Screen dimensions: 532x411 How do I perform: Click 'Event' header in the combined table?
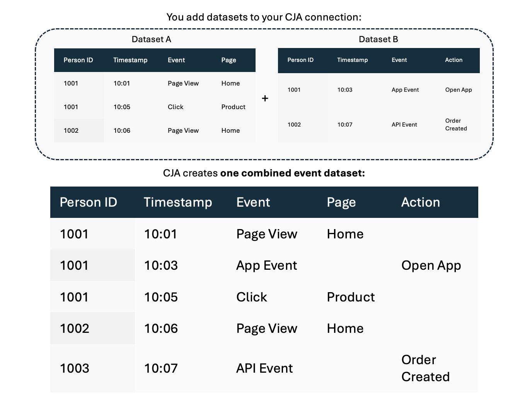pos(253,202)
